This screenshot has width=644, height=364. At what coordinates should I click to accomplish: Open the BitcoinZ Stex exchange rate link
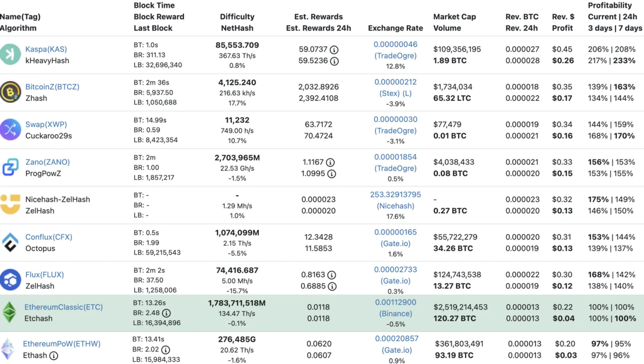pyautogui.click(x=395, y=87)
